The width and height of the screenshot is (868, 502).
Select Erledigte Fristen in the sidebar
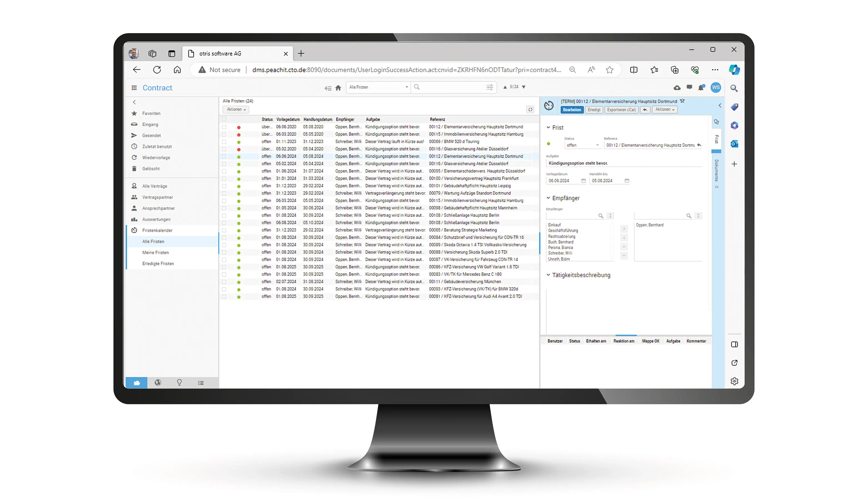click(x=158, y=263)
